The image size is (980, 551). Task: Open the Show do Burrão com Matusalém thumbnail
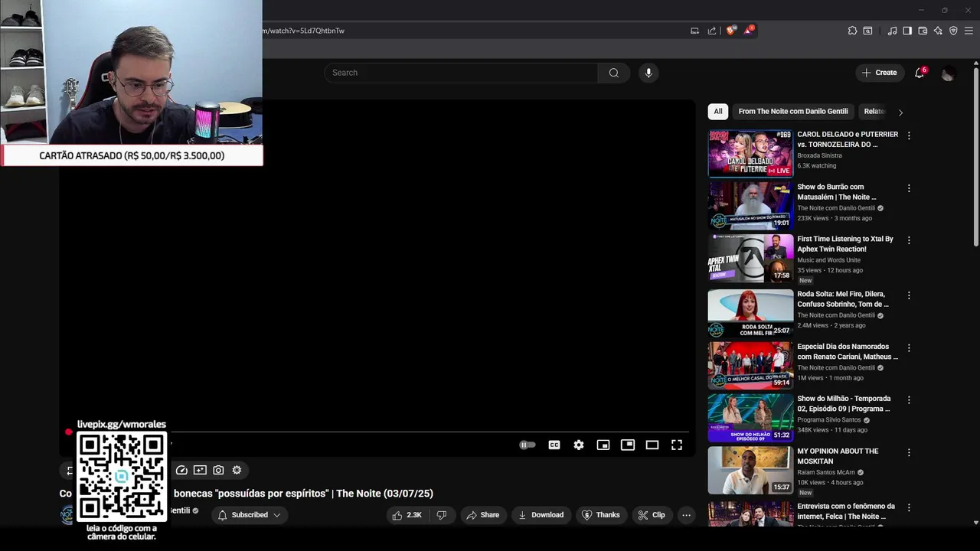tap(750, 206)
